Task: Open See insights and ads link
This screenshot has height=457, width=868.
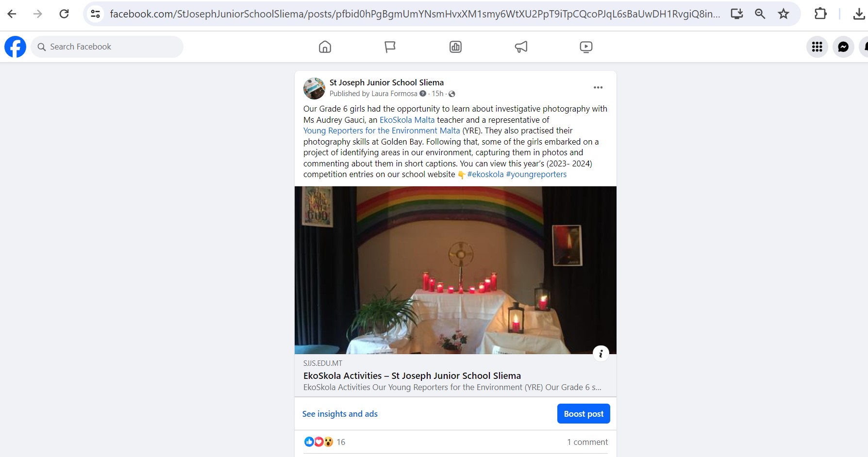Action: (340, 414)
